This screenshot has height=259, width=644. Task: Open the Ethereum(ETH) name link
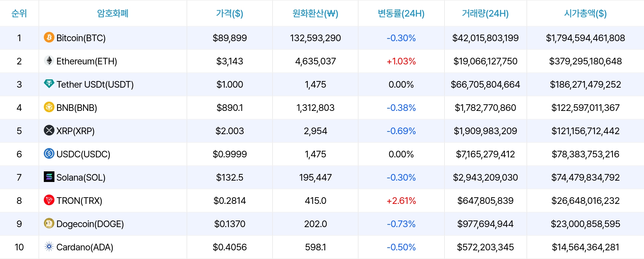tap(87, 61)
